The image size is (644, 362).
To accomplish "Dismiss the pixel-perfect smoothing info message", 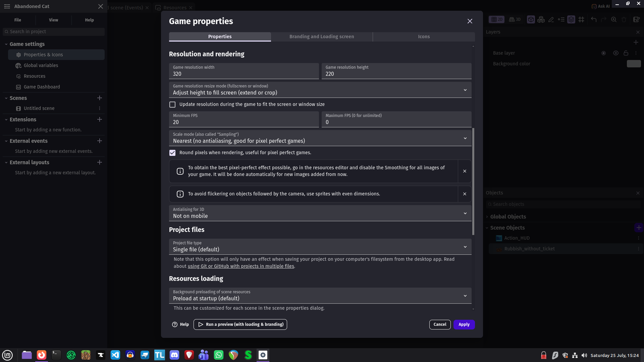I will coord(465,171).
